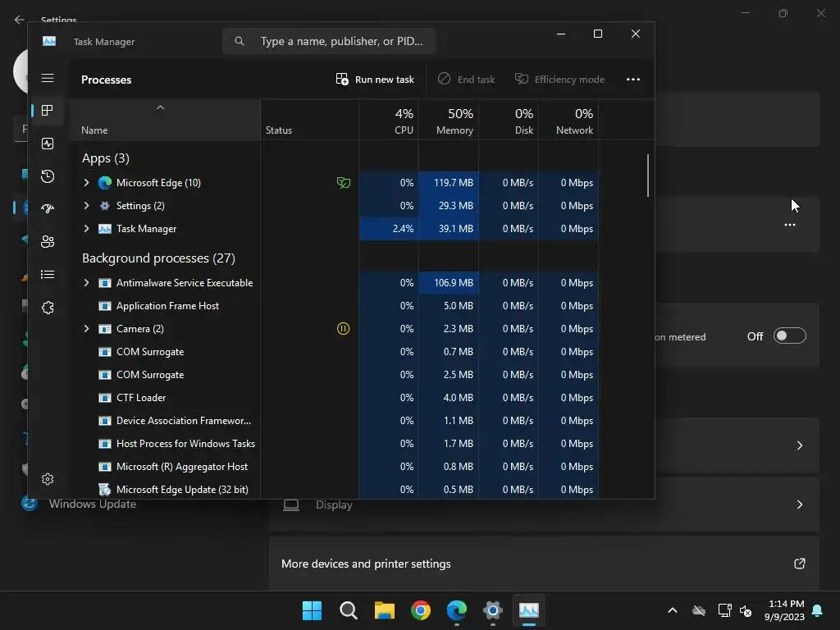Click the End task button

tap(466, 80)
